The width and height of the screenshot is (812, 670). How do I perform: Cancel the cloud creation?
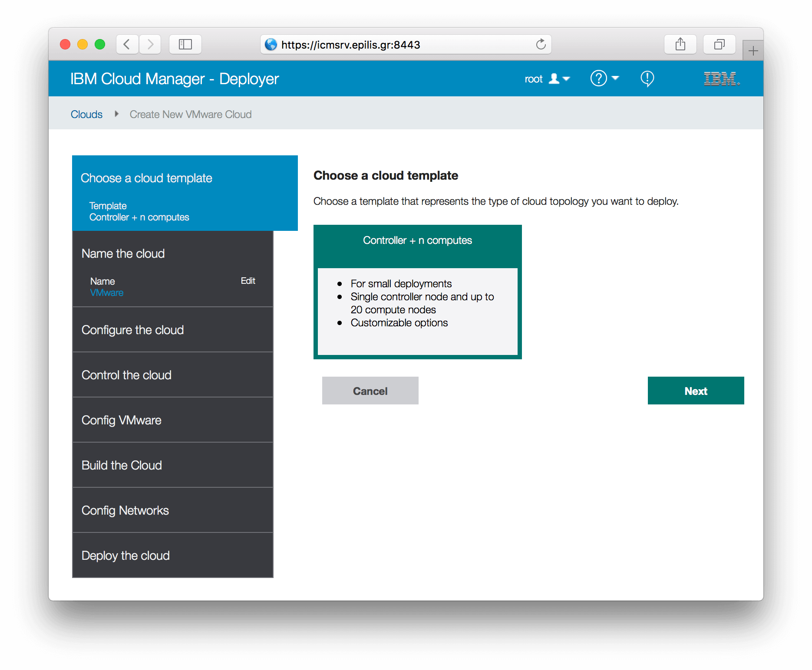(370, 391)
